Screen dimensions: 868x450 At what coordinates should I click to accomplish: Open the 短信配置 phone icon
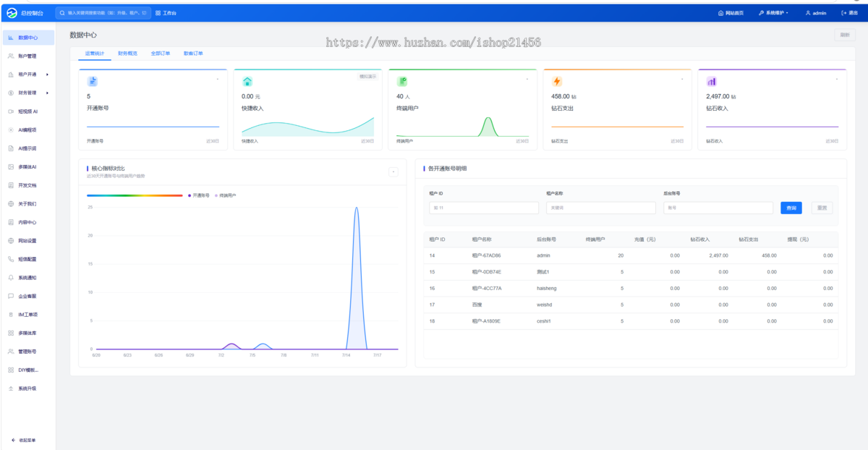click(11, 259)
